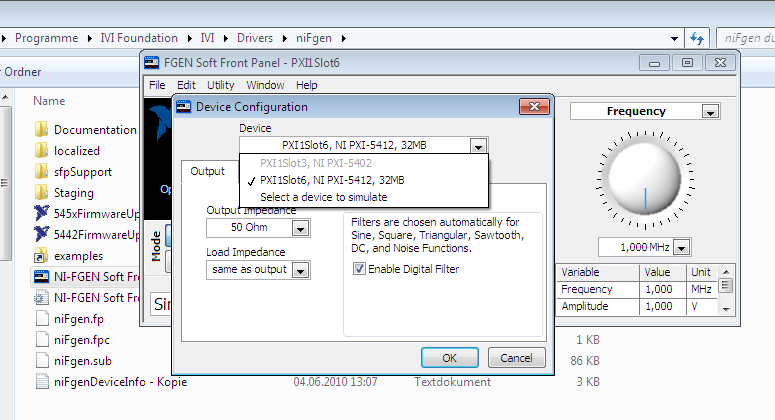Click the niFgenDeviceInfo - Kopie text file icon
Screen dimensions: 775x420
coord(43,382)
